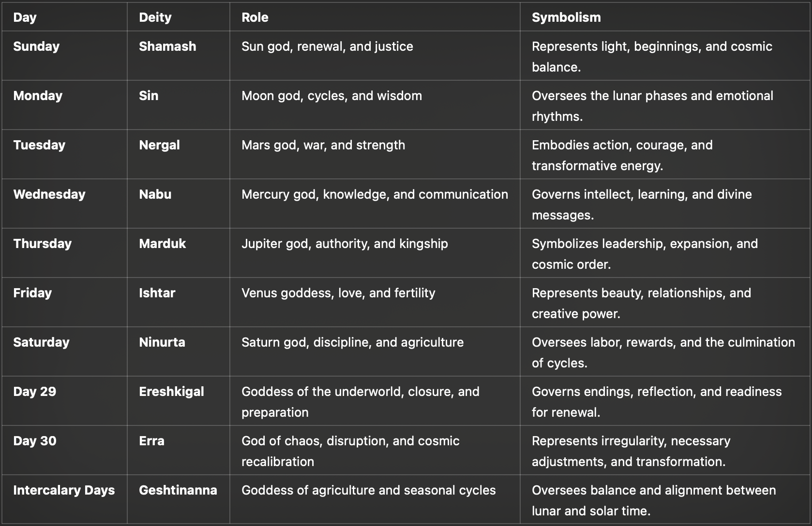The height and width of the screenshot is (526, 812).
Task: Select the Wednesday row label
Action: click(49, 194)
